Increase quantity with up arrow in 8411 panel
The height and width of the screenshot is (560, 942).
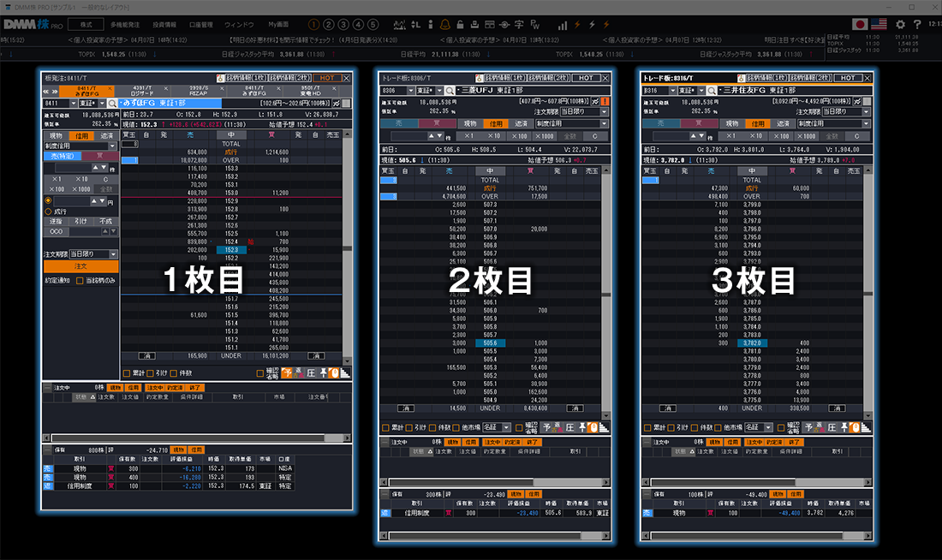coord(94,168)
